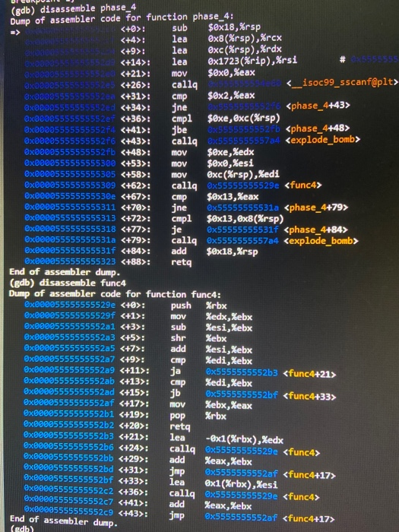The image size is (399, 532).
Task: Click the 'mov %ebx,%eax' operands
Action: pyautogui.click(x=229, y=405)
